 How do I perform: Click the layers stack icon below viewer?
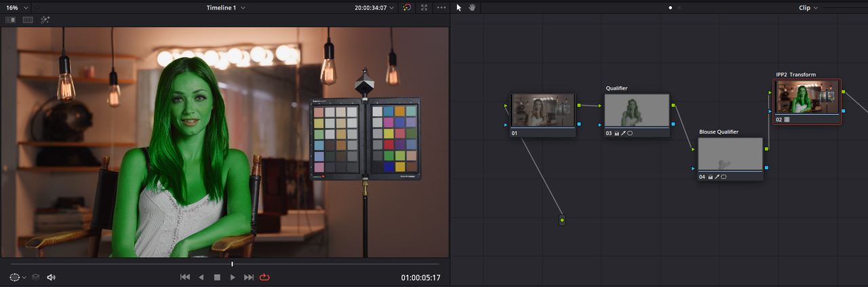pos(36,277)
